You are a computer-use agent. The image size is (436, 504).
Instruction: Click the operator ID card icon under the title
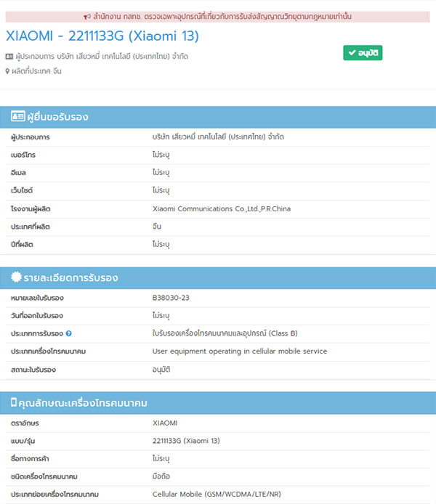point(9,57)
